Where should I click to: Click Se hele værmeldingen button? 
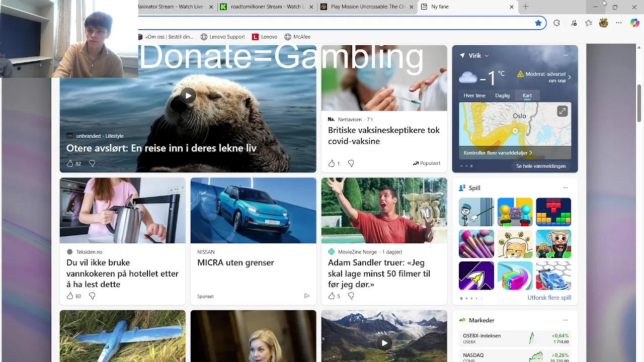pyautogui.click(x=541, y=166)
